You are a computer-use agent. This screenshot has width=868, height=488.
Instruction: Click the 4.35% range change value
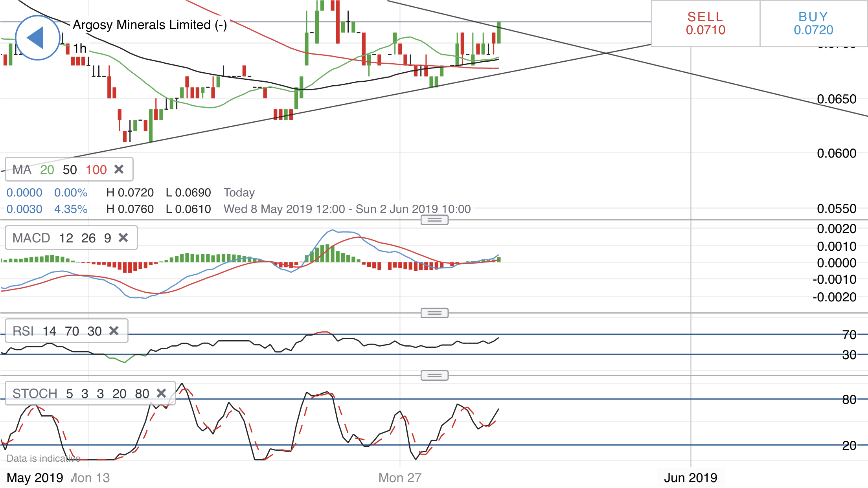tap(71, 209)
